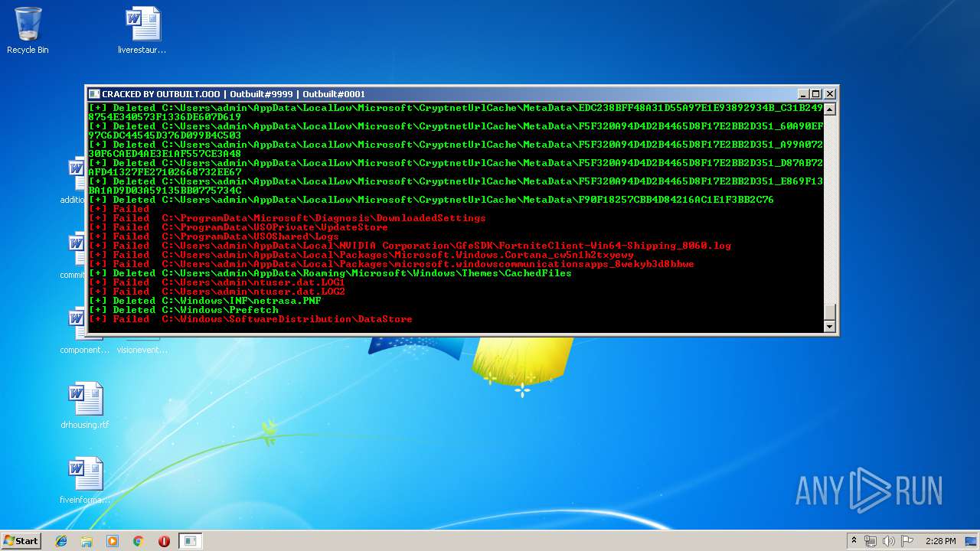Click the microsoft.windowscommunicationsapps_8wekyb3d8bbwe line

pyautogui.click(x=391, y=264)
